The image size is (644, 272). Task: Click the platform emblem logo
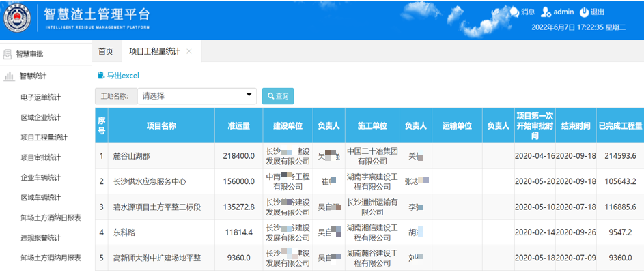17,19
